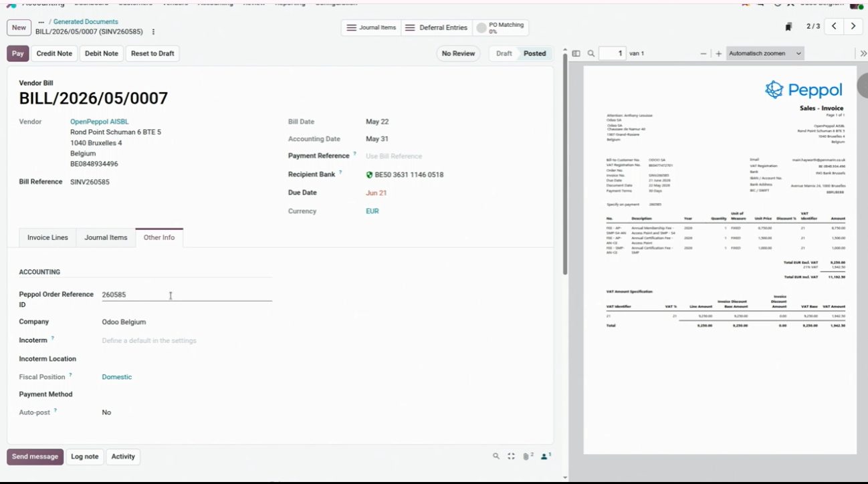This screenshot has width=868, height=484.
Task: Open attachments paperclip icon
Action: point(528,457)
